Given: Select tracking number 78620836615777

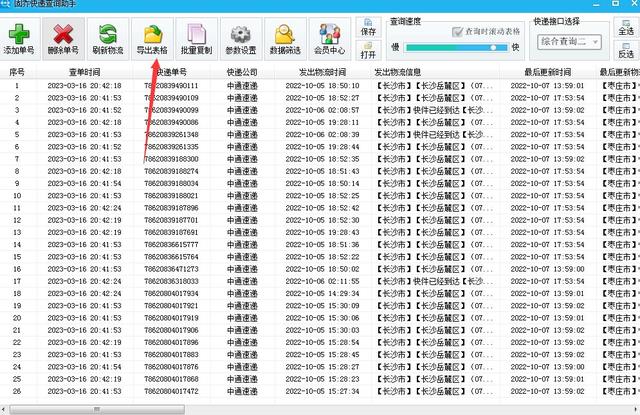Looking at the screenshot, I should coord(171,245).
